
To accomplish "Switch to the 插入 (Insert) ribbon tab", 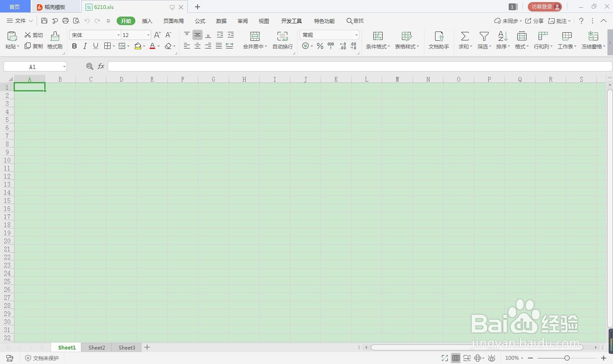I will [x=147, y=21].
